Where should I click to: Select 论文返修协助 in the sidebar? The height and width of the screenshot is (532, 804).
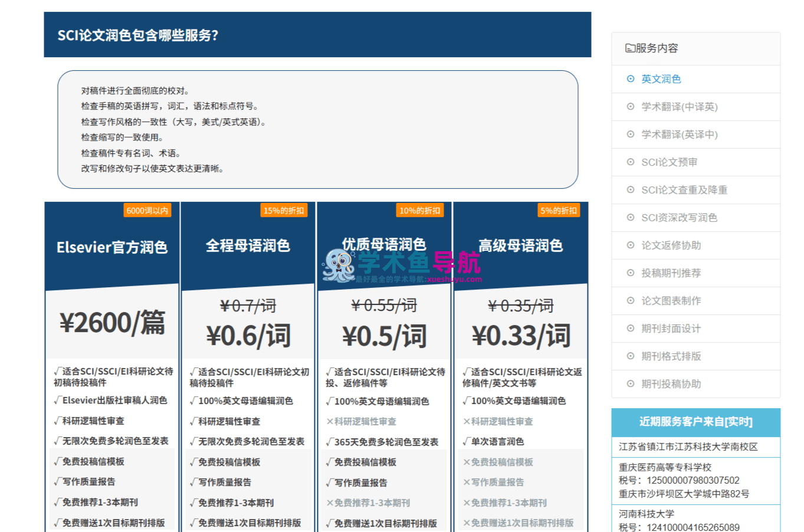click(671, 245)
